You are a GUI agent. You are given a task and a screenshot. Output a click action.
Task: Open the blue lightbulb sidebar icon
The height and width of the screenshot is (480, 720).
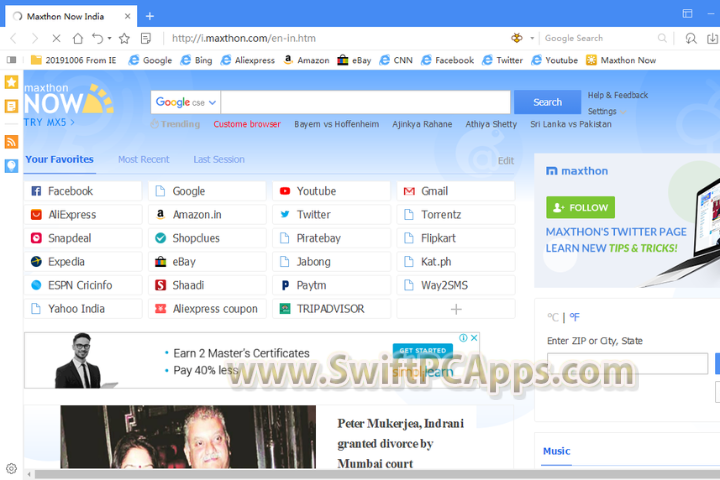coord(11,166)
